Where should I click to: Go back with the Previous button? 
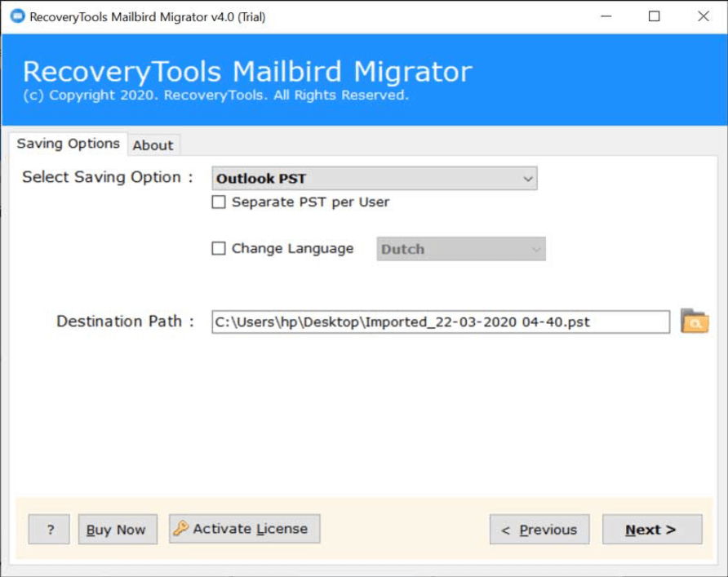[538, 530]
